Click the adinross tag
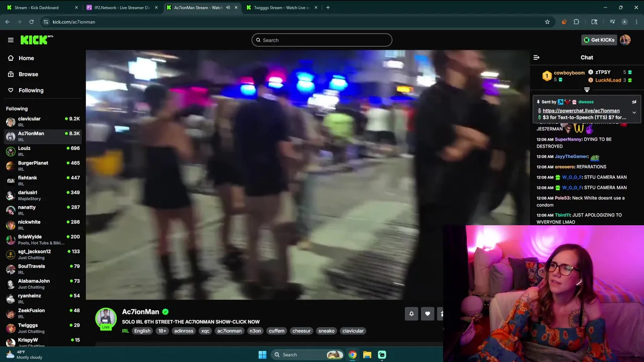This screenshot has height=362, width=644. point(184,331)
